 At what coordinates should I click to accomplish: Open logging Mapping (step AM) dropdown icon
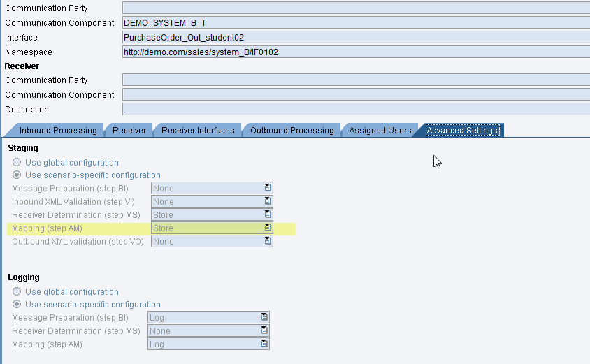pos(264,344)
